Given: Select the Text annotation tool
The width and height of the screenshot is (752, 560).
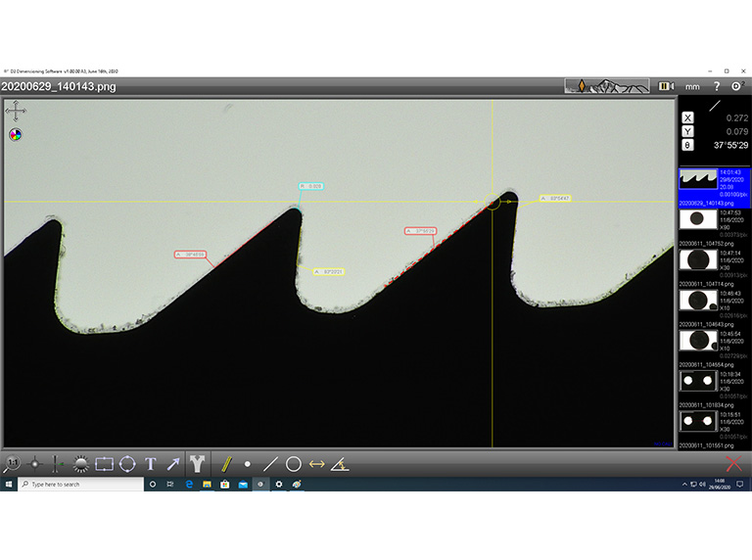Looking at the screenshot, I should coord(151,464).
